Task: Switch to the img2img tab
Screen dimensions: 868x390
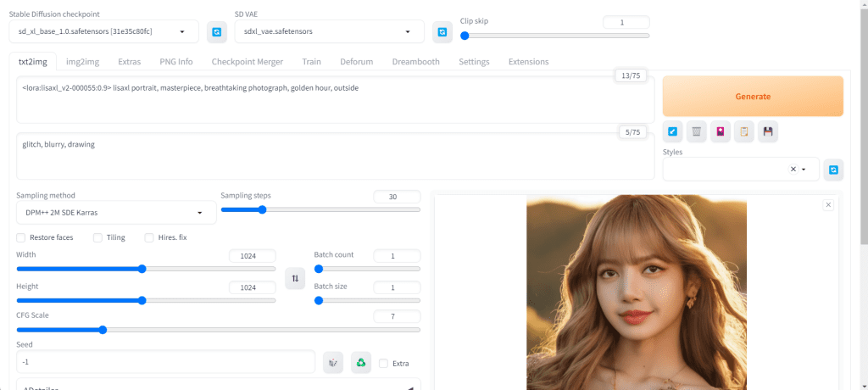Action: tap(83, 62)
